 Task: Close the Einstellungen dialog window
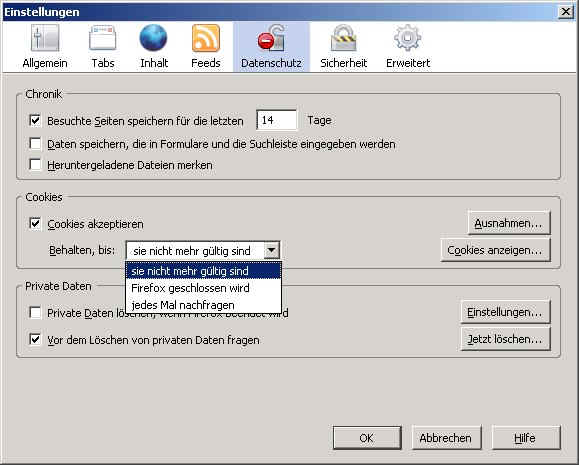click(566, 12)
